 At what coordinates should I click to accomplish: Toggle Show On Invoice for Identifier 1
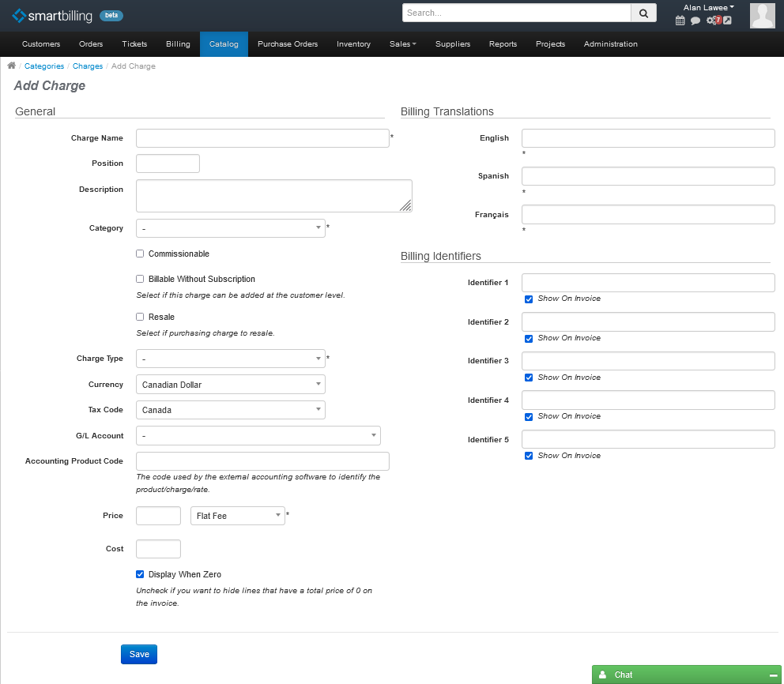pos(529,299)
